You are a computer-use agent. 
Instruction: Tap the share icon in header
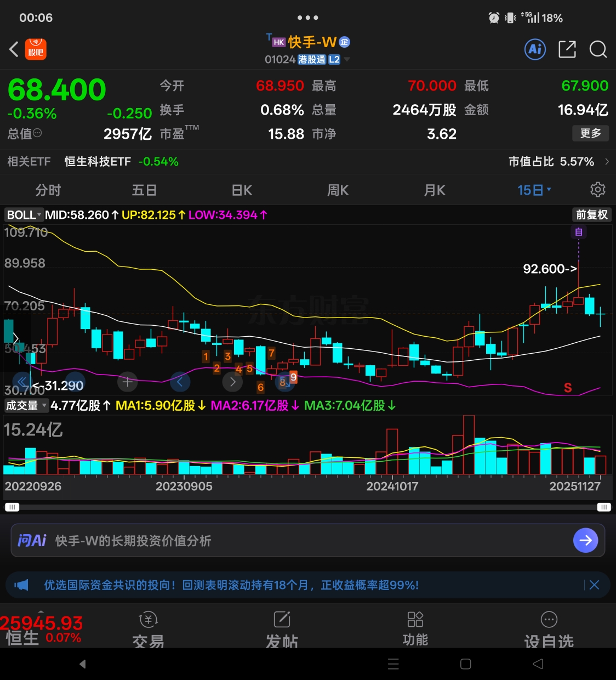567,49
